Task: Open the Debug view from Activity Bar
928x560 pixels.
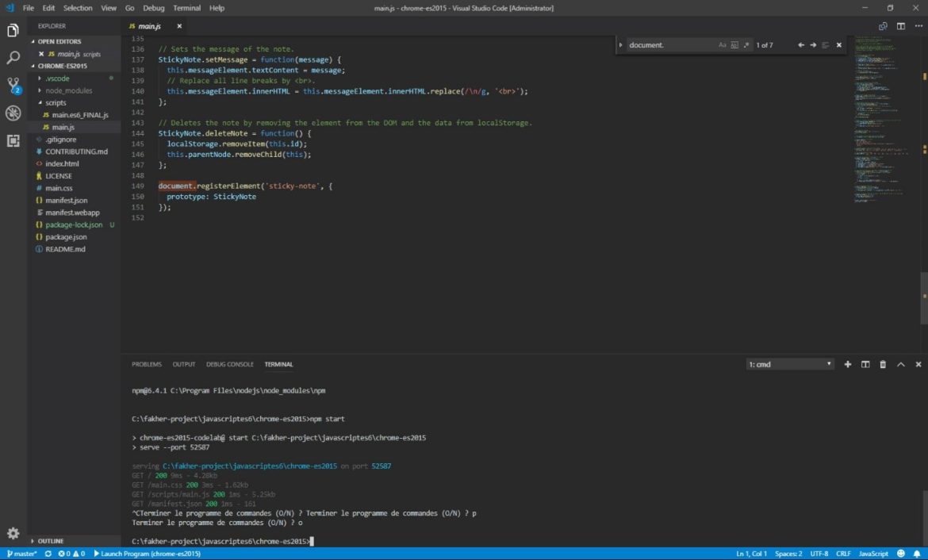Action: tap(12, 113)
